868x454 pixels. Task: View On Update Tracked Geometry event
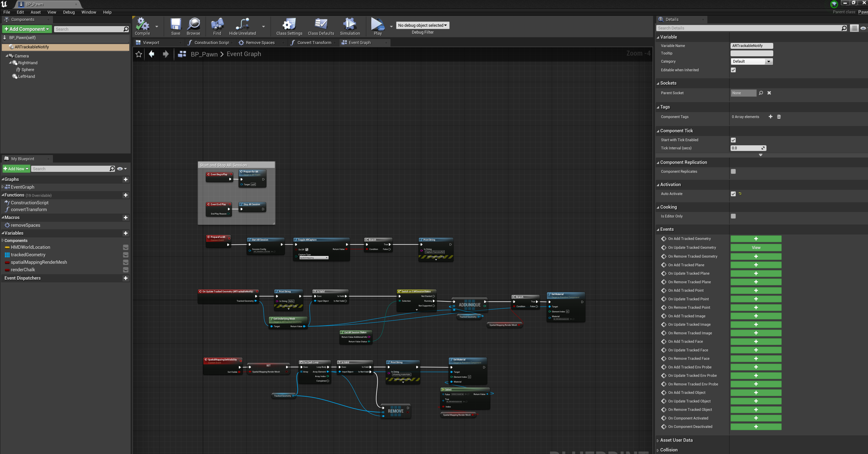(756, 248)
